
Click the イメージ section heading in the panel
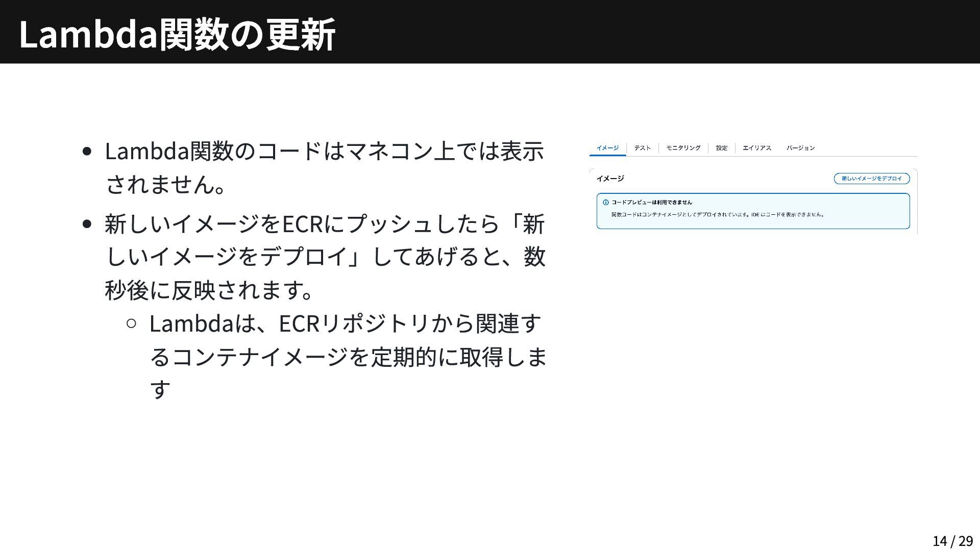click(610, 179)
